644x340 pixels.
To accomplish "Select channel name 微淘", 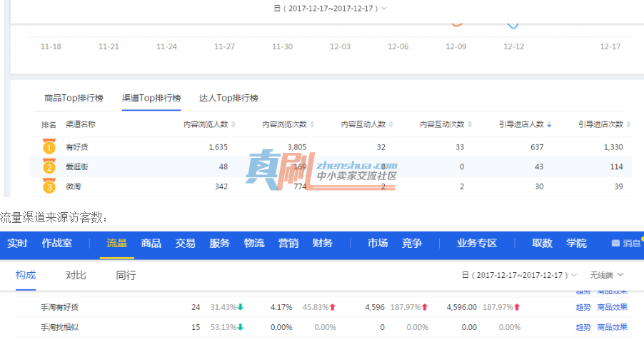I will (x=73, y=186).
